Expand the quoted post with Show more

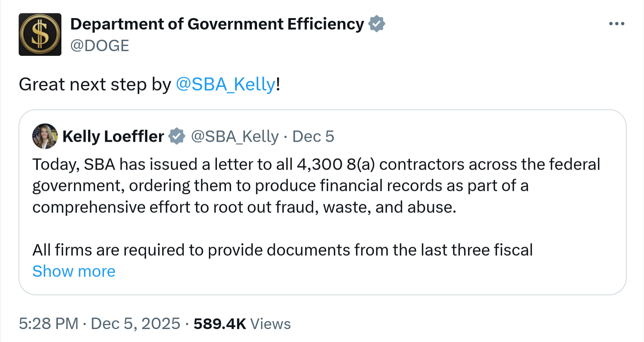(x=74, y=272)
